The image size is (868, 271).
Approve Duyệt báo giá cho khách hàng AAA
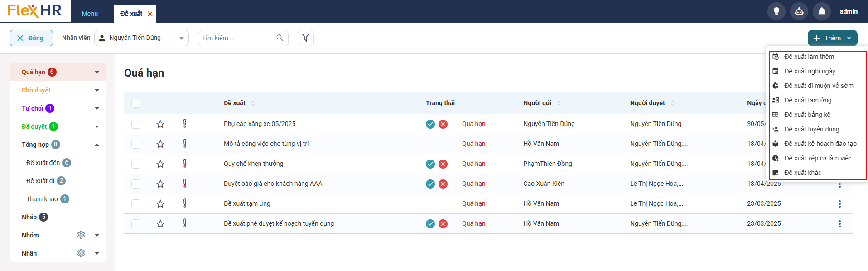430,184
